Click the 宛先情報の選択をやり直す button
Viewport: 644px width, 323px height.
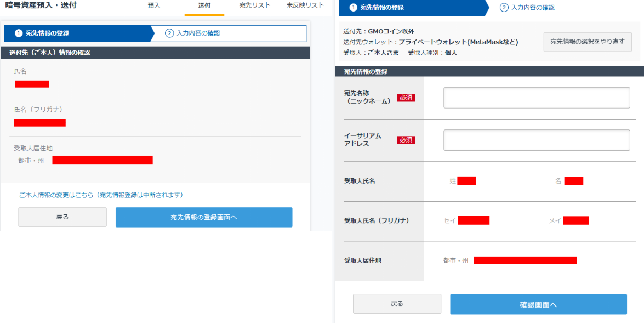coord(588,42)
